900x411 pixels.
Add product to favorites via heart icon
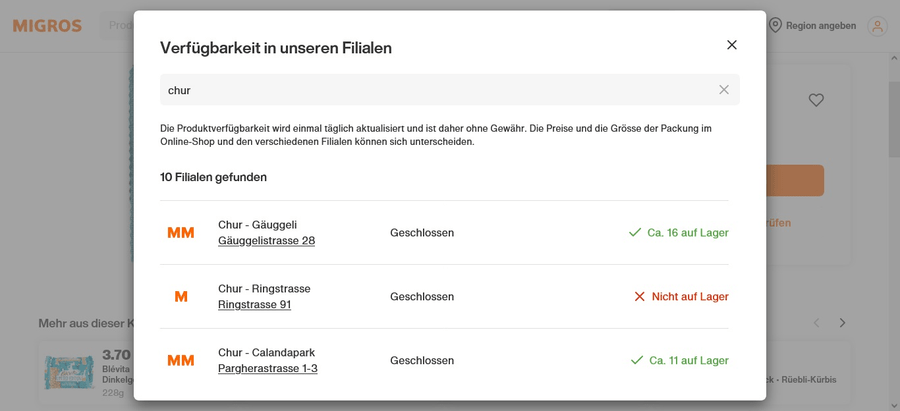click(816, 100)
